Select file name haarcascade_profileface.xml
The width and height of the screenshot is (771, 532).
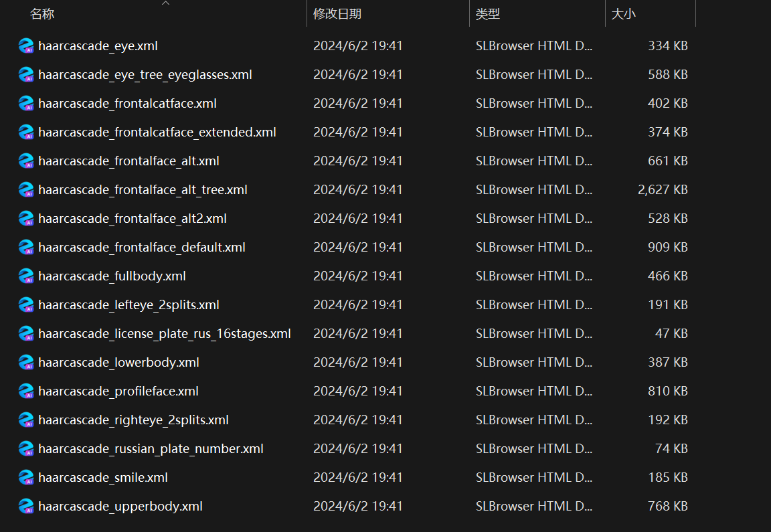[118, 391]
